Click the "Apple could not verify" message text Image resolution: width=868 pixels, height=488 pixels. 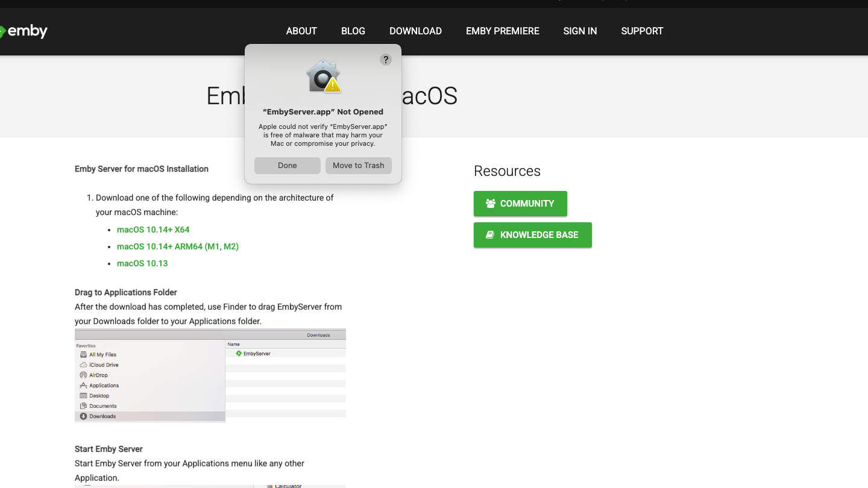click(323, 135)
